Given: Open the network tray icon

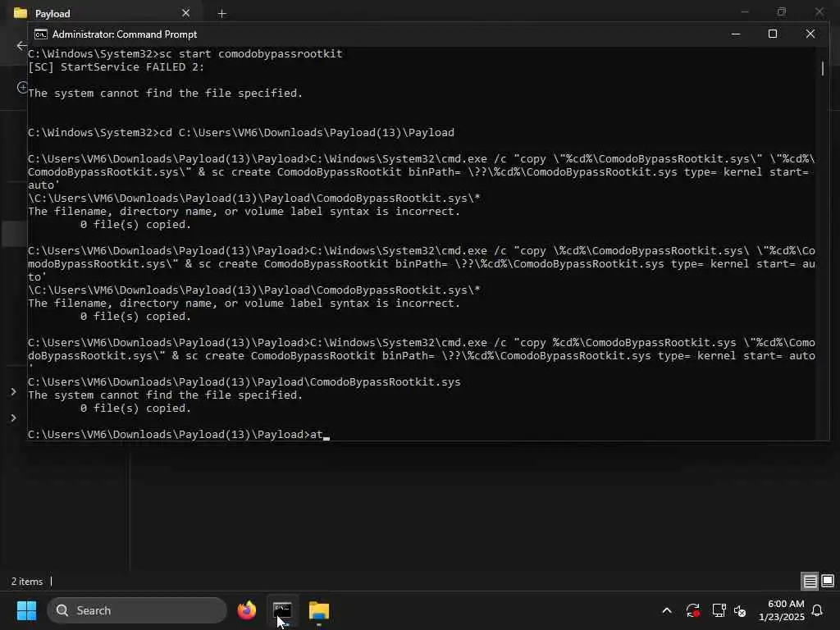Looking at the screenshot, I should tap(719, 610).
